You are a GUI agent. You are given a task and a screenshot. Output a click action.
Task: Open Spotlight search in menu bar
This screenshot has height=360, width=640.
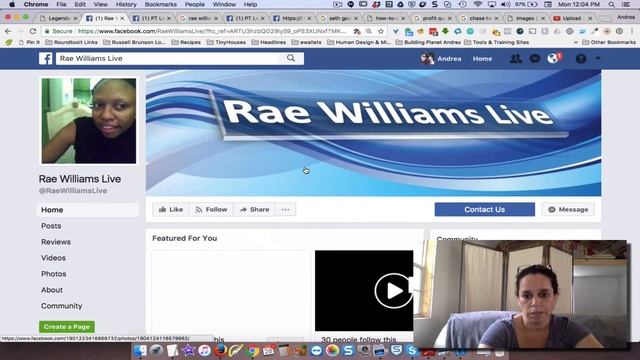[x=611, y=4]
